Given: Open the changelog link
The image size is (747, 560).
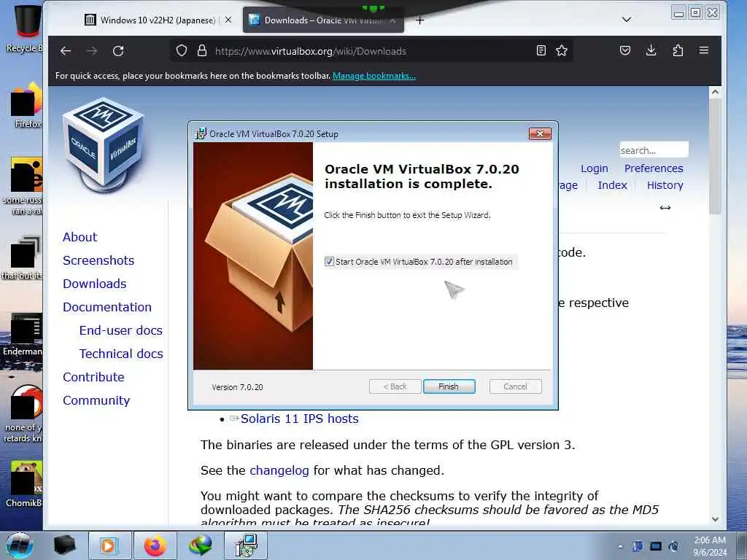Looking at the screenshot, I should (279, 470).
